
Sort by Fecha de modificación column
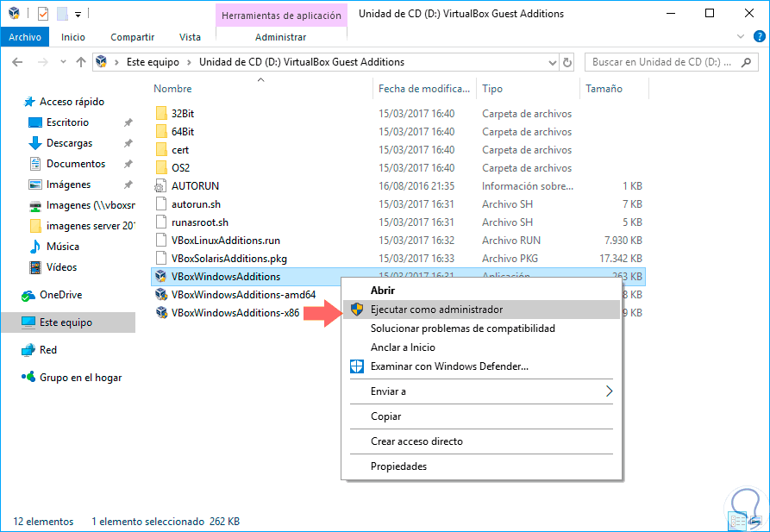tap(424, 89)
